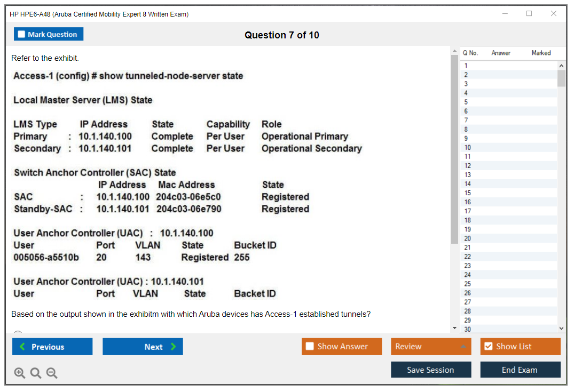Check the Mark Question checkbox
Screen dimensions: 574x392
22,35
